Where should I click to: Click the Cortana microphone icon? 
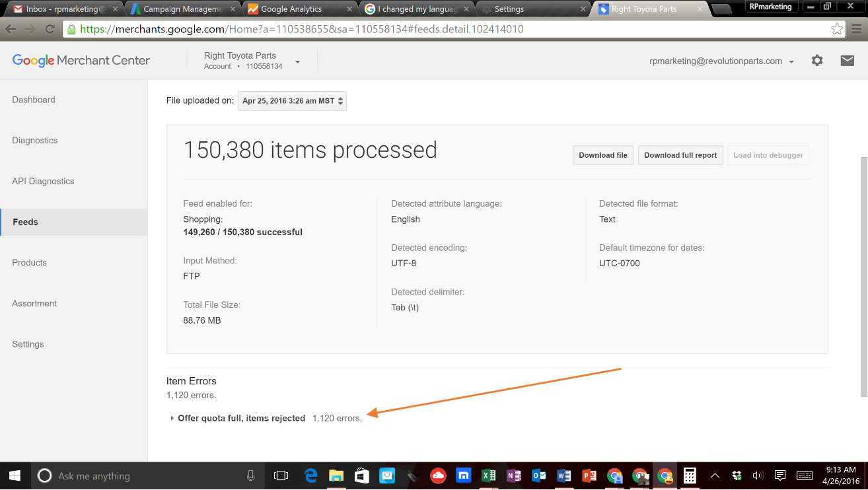[x=251, y=475]
